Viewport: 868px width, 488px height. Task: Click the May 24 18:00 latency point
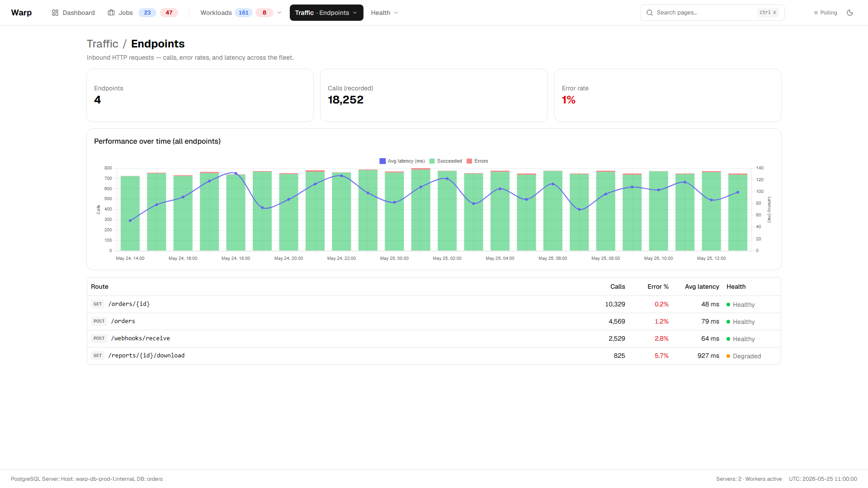[236, 174]
